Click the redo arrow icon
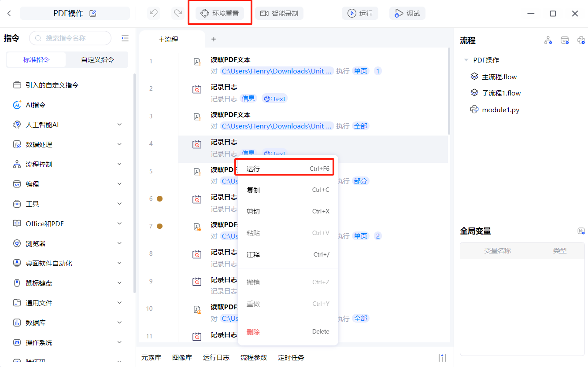 (x=178, y=13)
